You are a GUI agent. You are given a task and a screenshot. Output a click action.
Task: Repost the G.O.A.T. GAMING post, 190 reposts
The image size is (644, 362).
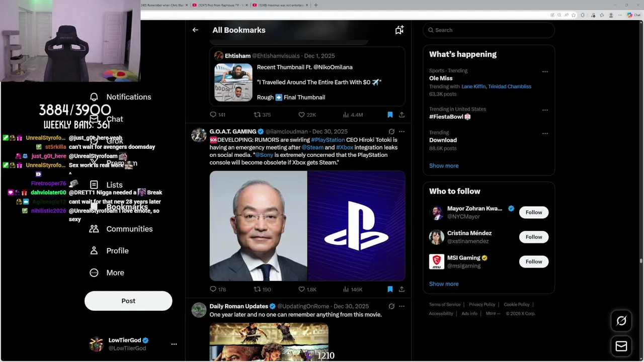pyautogui.click(x=262, y=289)
